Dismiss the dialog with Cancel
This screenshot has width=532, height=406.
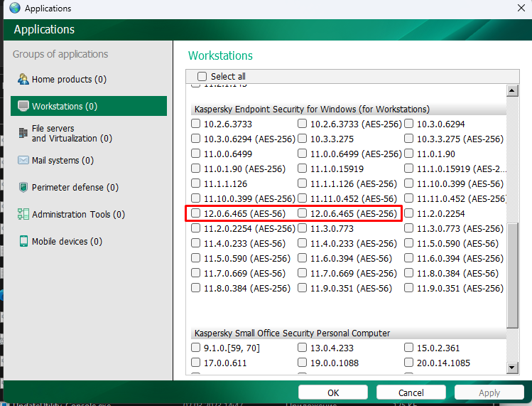tap(411, 392)
